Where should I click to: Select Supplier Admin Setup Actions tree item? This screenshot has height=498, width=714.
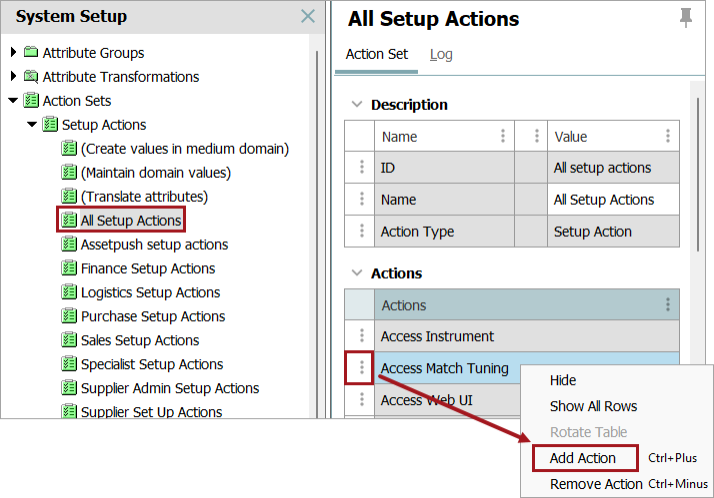click(x=170, y=388)
